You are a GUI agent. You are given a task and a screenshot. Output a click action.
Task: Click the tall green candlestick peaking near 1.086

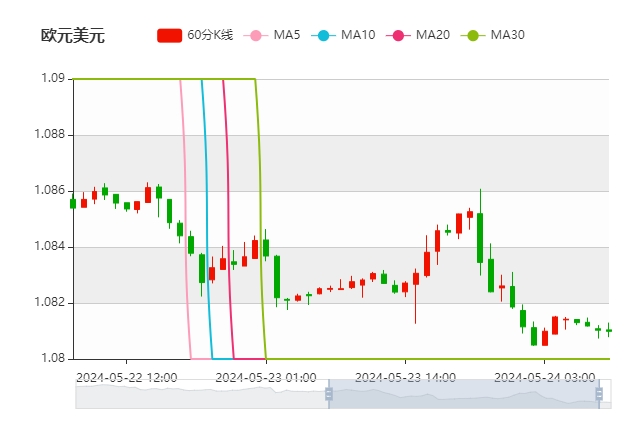480,237
